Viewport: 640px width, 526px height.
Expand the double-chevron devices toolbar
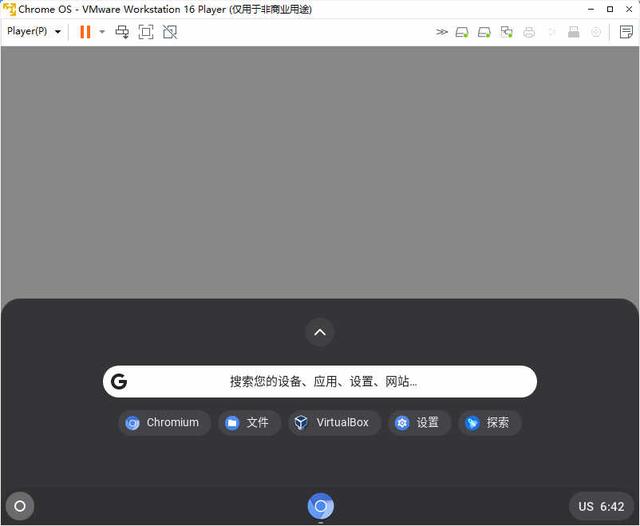click(442, 32)
